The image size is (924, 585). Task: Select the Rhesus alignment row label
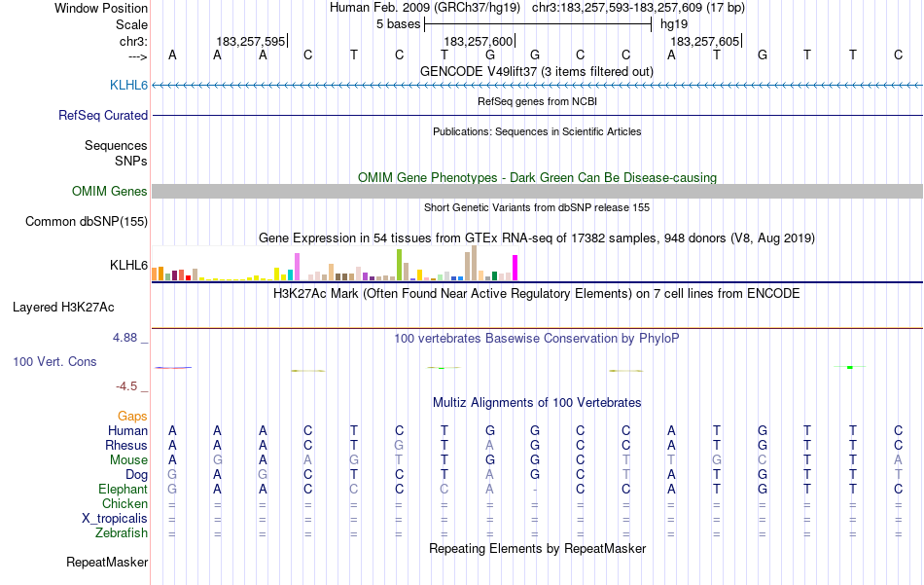click(126, 446)
